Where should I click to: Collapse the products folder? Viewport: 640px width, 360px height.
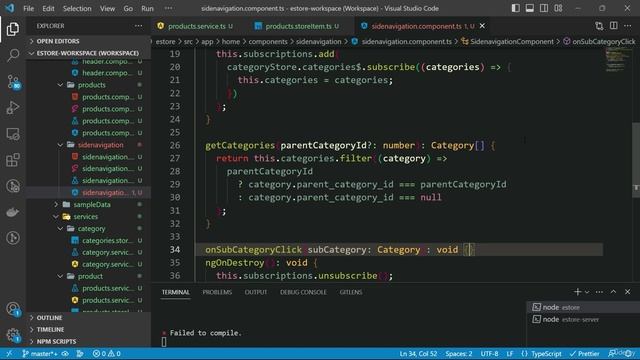pos(91,85)
